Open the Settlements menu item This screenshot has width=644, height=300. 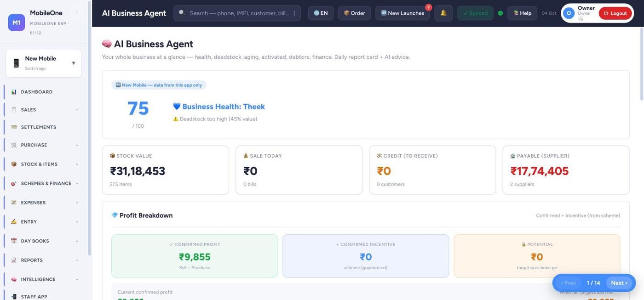click(45, 127)
